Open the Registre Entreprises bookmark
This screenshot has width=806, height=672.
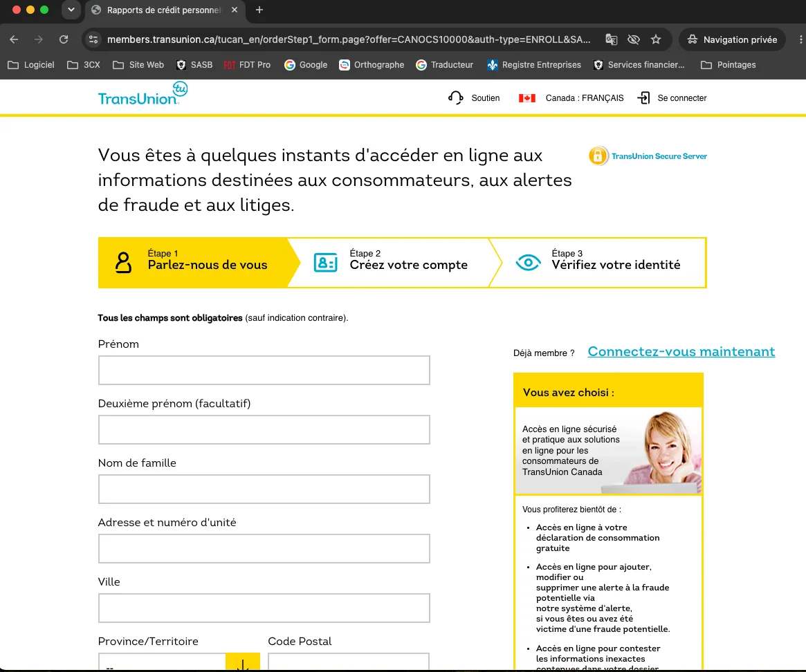click(x=534, y=65)
